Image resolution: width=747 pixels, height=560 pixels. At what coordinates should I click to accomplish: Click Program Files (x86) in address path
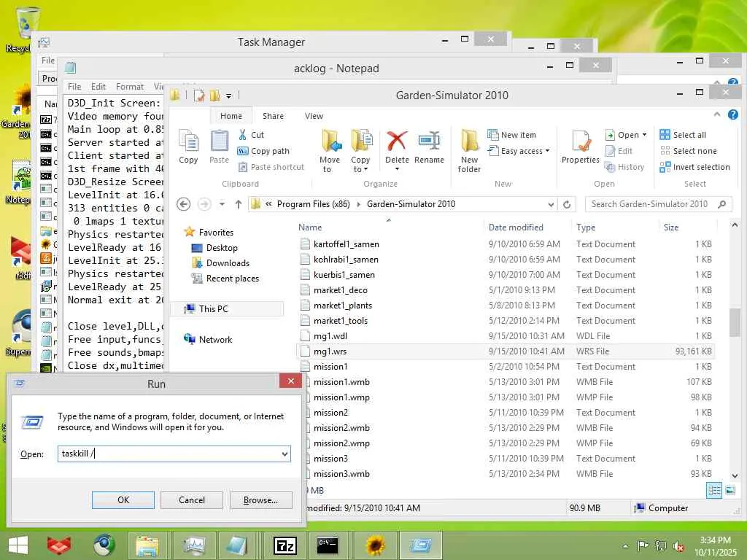click(314, 204)
